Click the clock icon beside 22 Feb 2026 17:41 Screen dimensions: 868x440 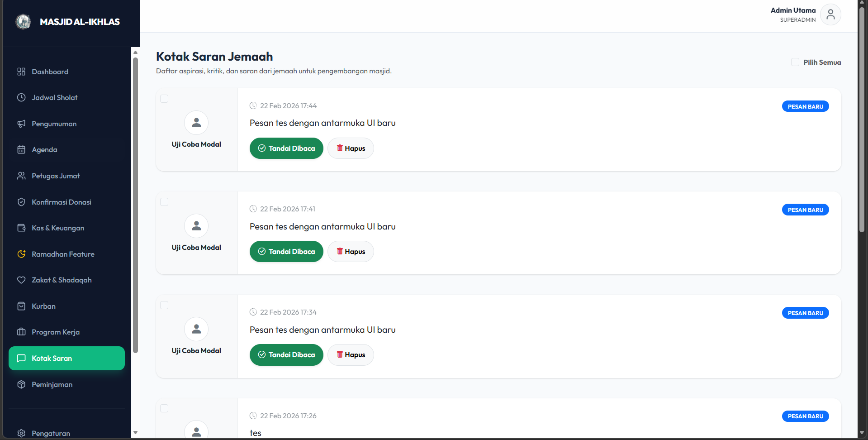point(253,209)
